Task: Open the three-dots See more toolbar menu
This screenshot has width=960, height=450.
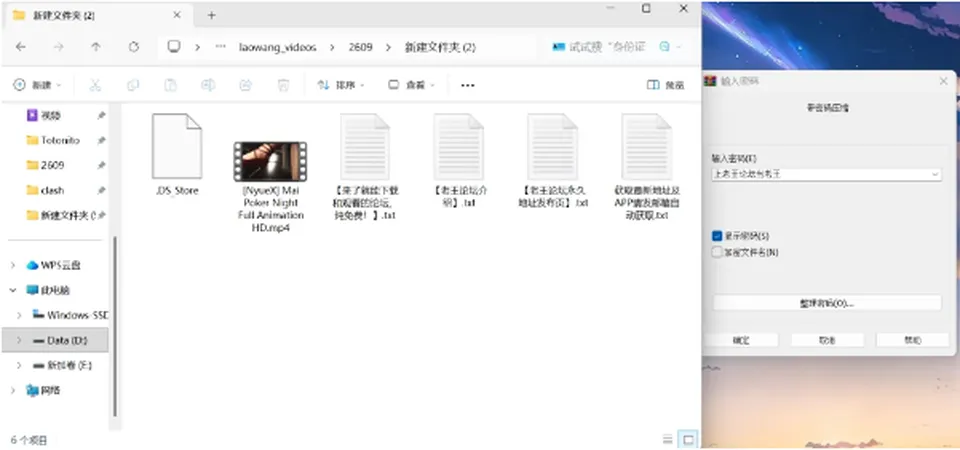Action: click(468, 85)
